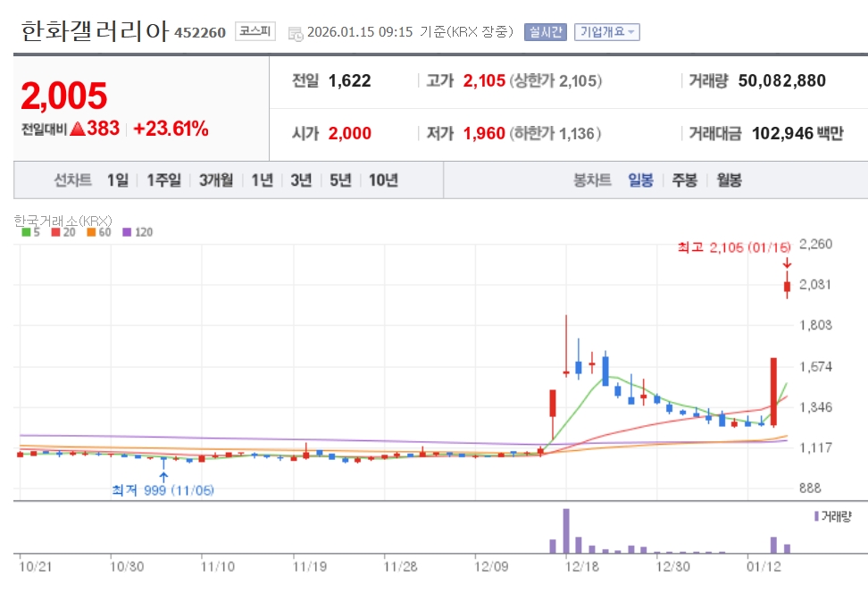Click the calendar clock icon before the date
868x593 pixels.
point(296,33)
